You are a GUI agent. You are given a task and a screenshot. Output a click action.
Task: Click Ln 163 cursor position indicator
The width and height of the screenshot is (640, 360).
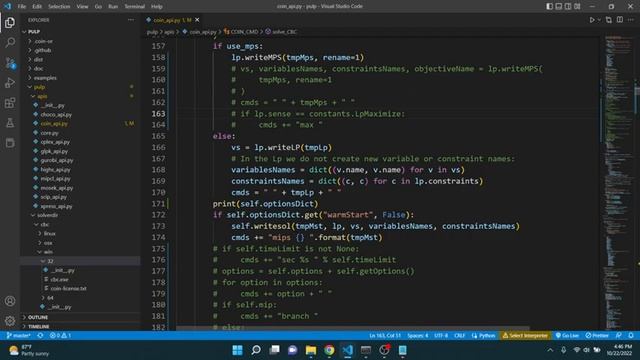385,336
